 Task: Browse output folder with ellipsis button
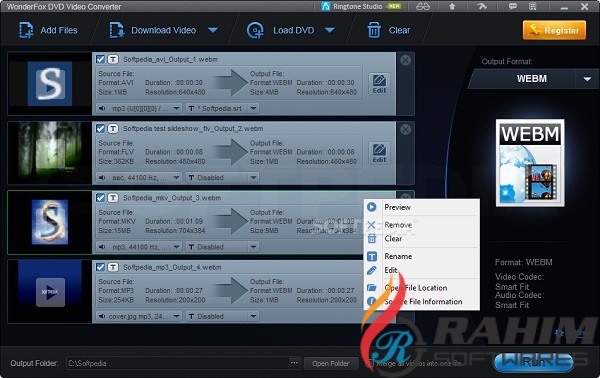click(294, 362)
